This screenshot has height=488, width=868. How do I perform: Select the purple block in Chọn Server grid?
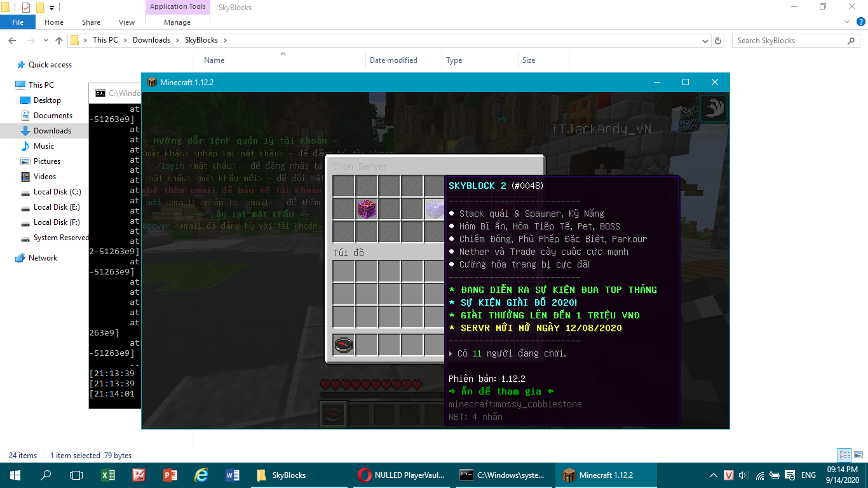365,208
